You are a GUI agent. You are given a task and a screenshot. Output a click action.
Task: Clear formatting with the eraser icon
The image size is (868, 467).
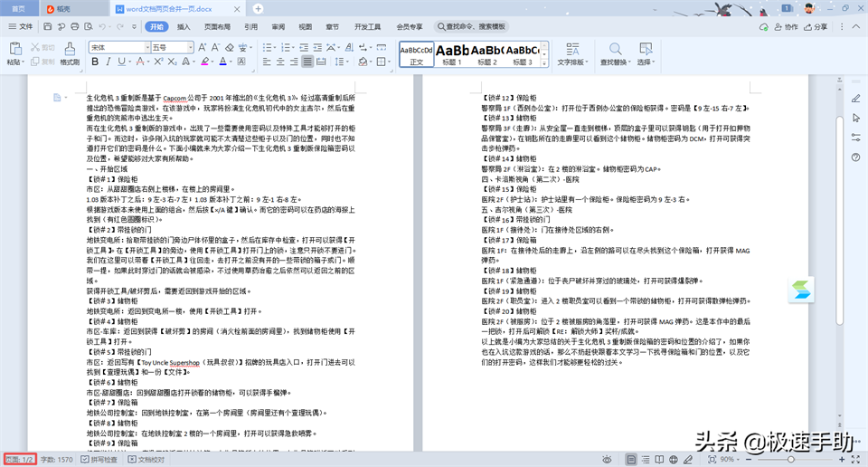click(x=229, y=47)
